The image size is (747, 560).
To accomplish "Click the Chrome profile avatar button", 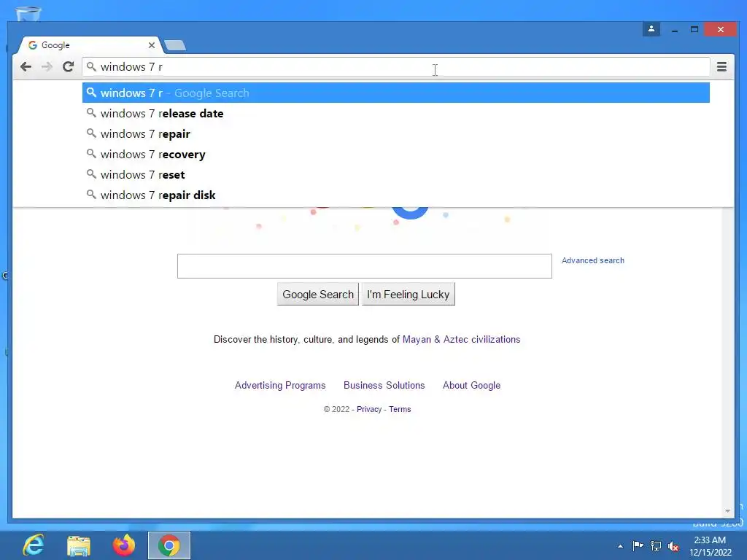I will 651,29.
